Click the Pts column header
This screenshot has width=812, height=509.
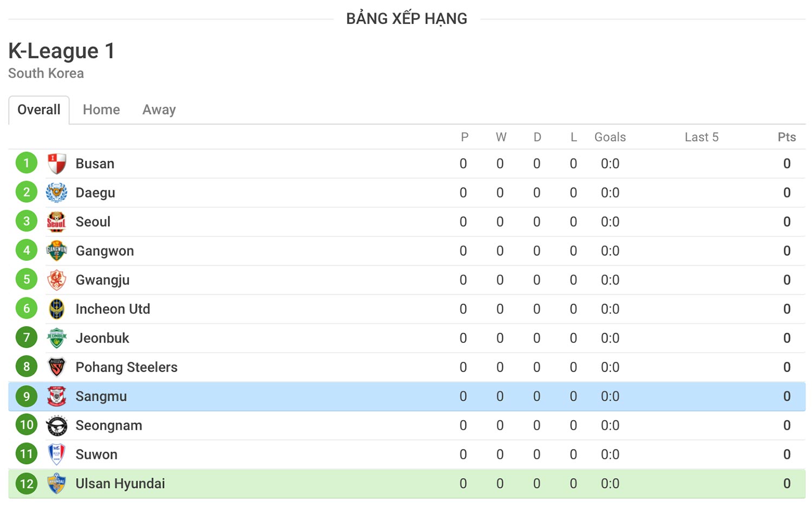[x=787, y=137]
